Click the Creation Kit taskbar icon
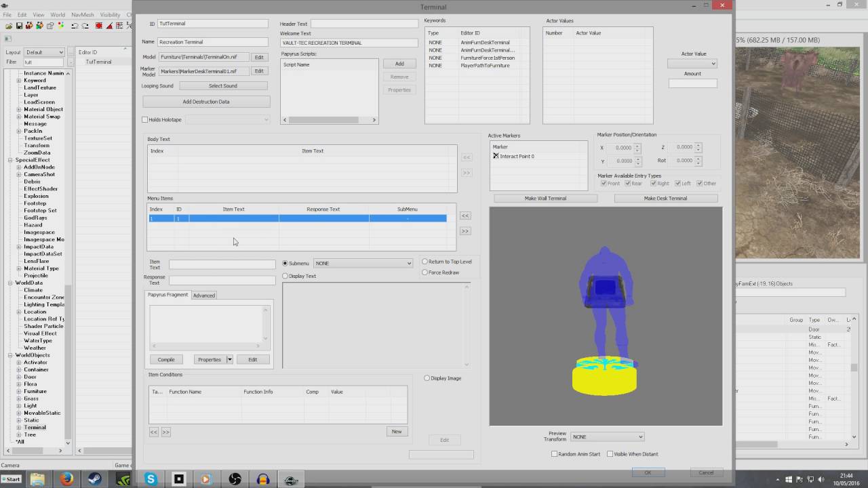This screenshot has width=868, height=488. pos(292,479)
